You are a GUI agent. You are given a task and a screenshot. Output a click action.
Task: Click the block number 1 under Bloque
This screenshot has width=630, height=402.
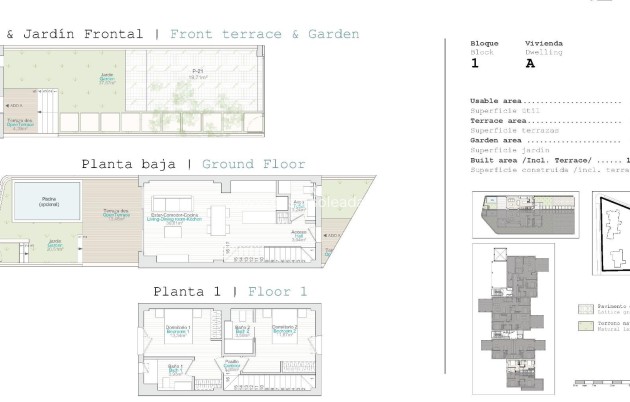coord(475,63)
